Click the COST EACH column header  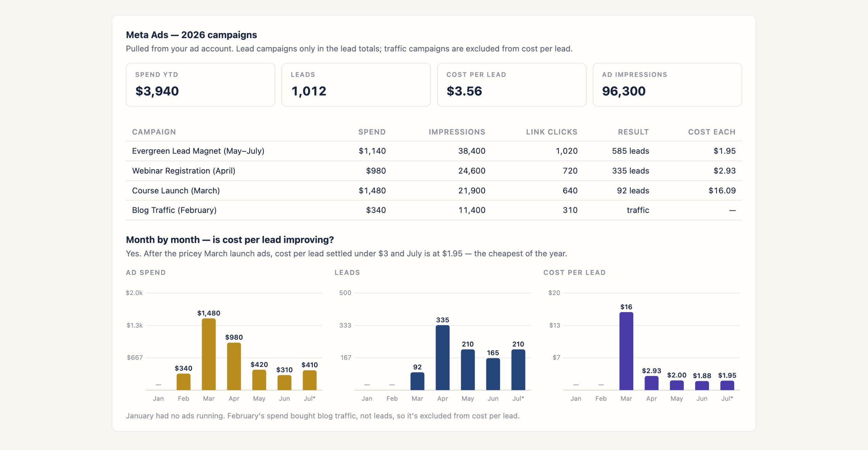pyautogui.click(x=712, y=132)
